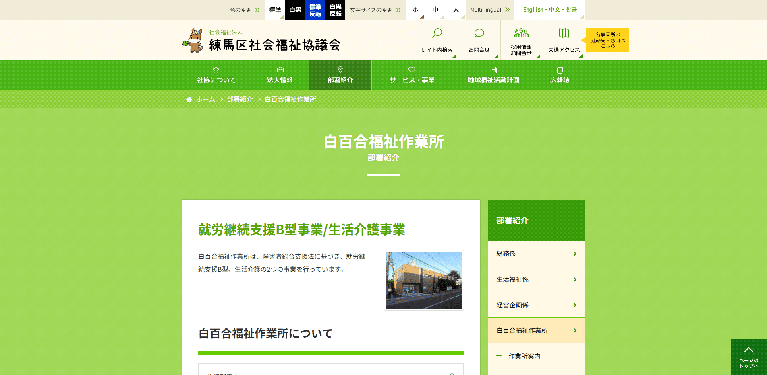Click the 部署紹介 navigation icon
This screenshot has height=375, width=767.
click(340, 69)
